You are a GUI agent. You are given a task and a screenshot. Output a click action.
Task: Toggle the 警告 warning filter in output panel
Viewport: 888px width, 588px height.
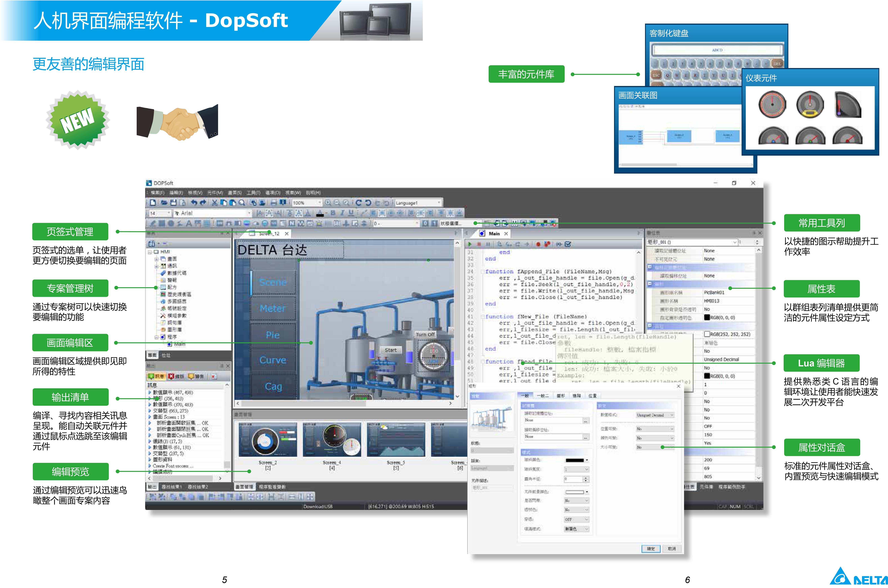point(196,376)
